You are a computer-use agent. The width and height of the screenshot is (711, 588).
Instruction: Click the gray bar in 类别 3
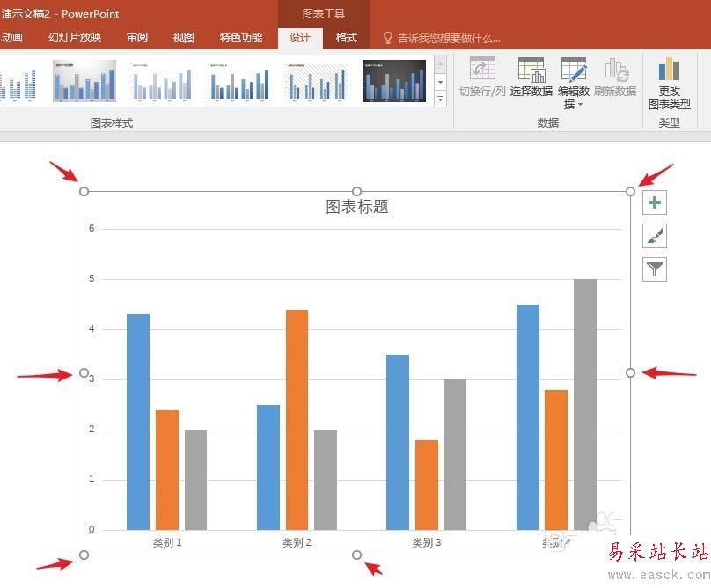click(x=455, y=454)
